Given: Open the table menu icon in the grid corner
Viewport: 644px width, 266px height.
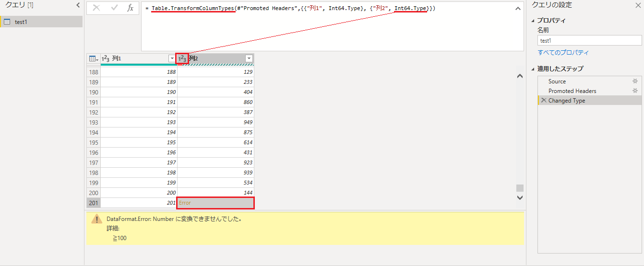Looking at the screenshot, I should [94, 58].
